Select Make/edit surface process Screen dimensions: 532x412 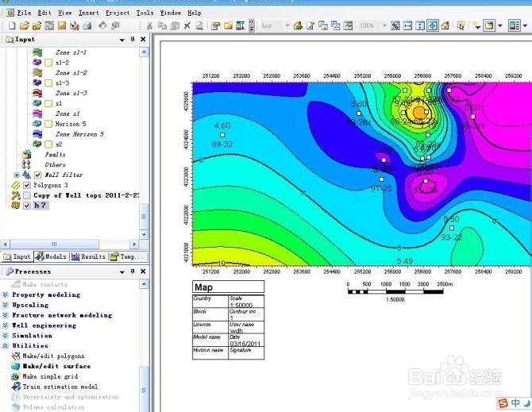pos(56,366)
